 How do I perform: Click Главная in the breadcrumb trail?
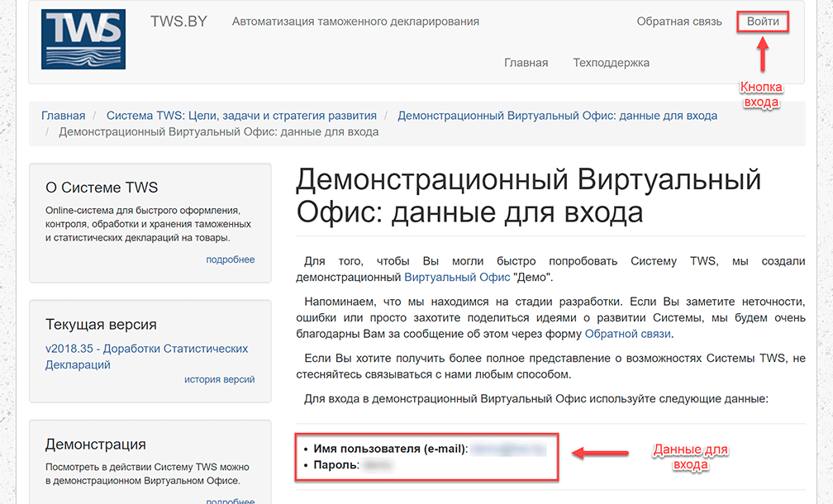pos(63,116)
